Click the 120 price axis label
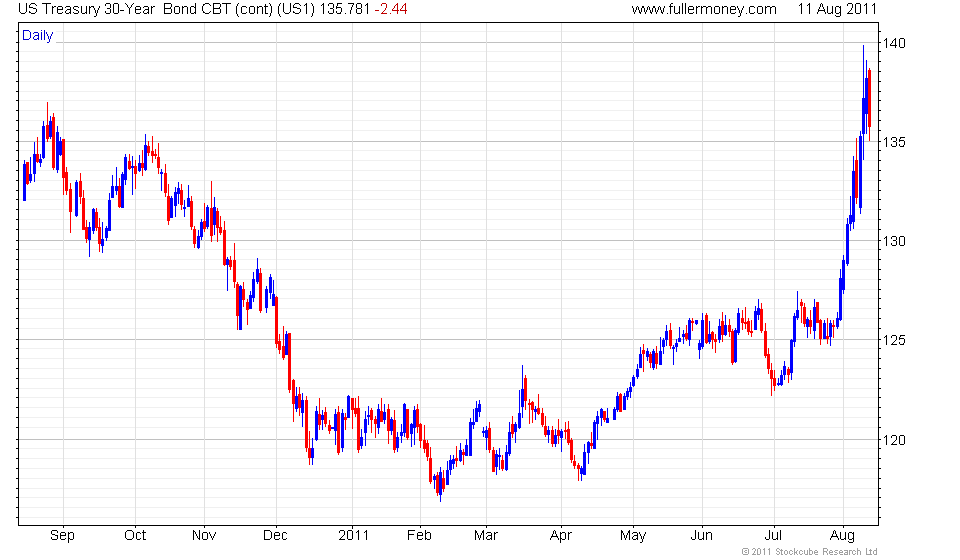960x560 pixels. [893, 440]
